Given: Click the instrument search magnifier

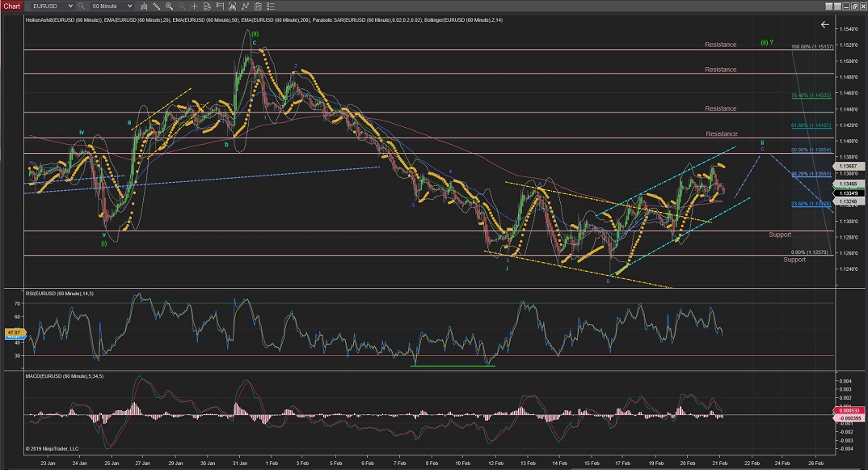Looking at the screenshot, I should coord(81,6).
